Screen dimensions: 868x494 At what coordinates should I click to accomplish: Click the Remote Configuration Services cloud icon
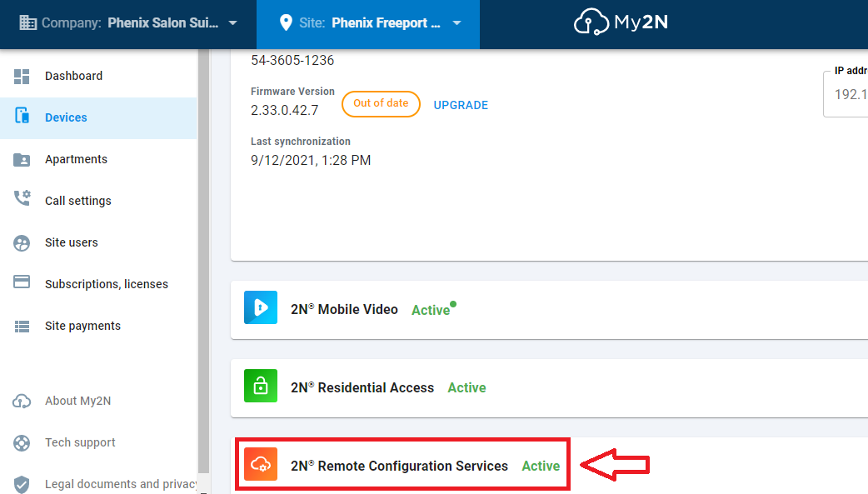coord(261,464)
